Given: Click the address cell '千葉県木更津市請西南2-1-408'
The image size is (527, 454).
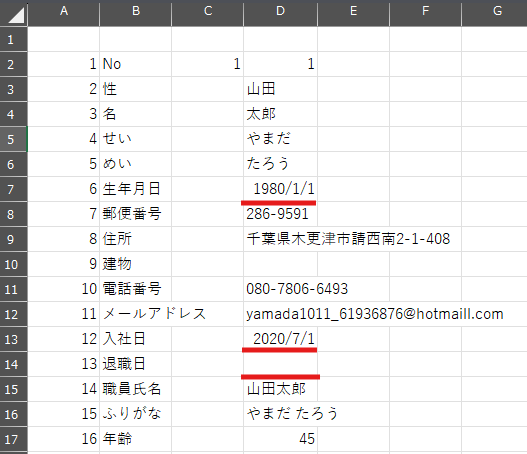Looking at the screenshot, I should click(348, 239).
